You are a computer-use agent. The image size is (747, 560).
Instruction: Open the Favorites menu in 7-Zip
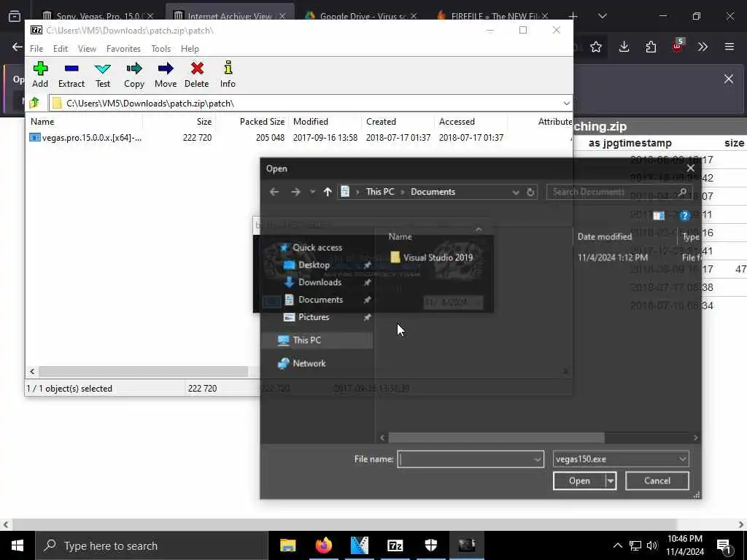coord(123,49)
